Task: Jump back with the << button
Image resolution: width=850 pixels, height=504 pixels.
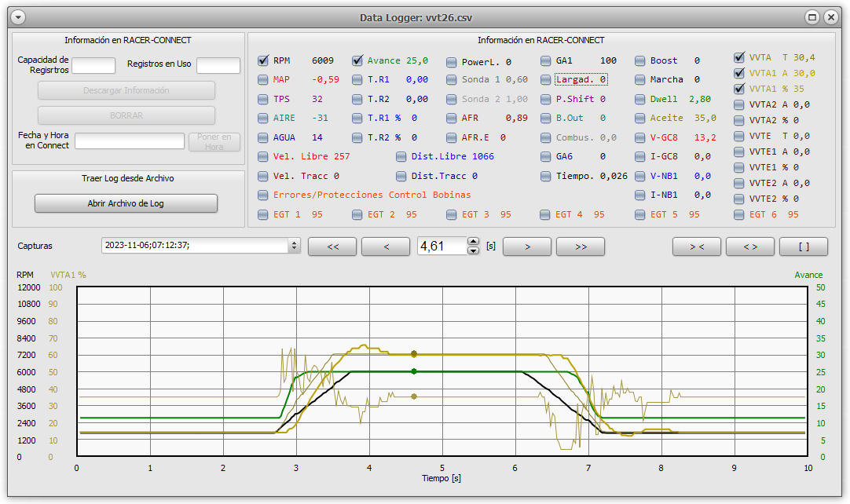Action: click(332, 247)
